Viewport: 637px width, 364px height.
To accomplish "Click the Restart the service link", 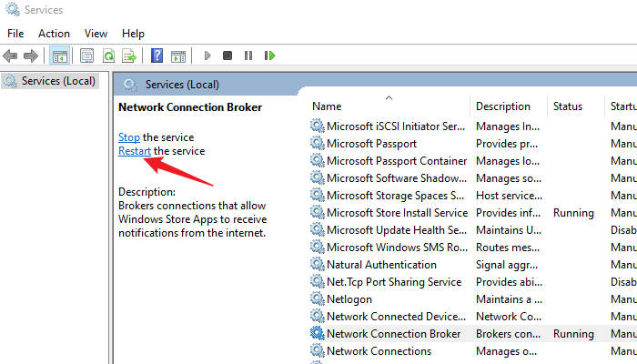I will coord(135,151).
